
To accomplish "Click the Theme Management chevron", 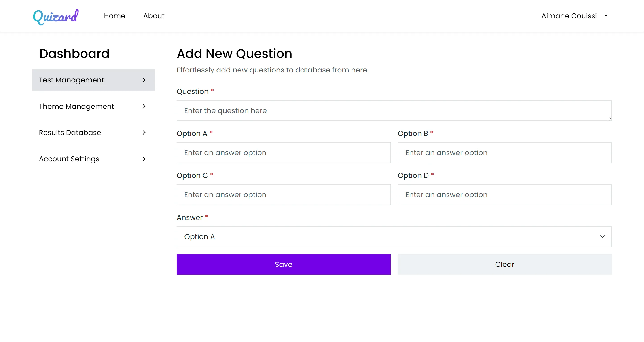I will pyautogui.click(x=144, y=106).
